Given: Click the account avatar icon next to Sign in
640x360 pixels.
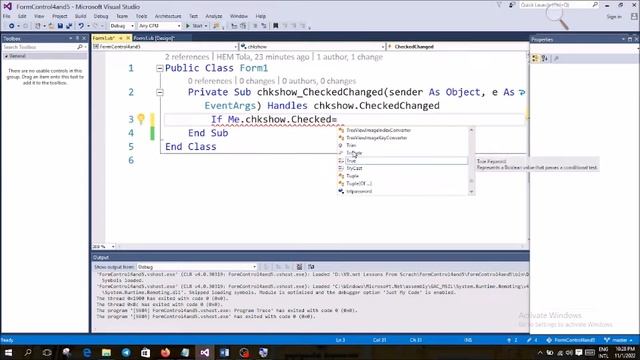Looking at the screenshot, I should 634,16.
